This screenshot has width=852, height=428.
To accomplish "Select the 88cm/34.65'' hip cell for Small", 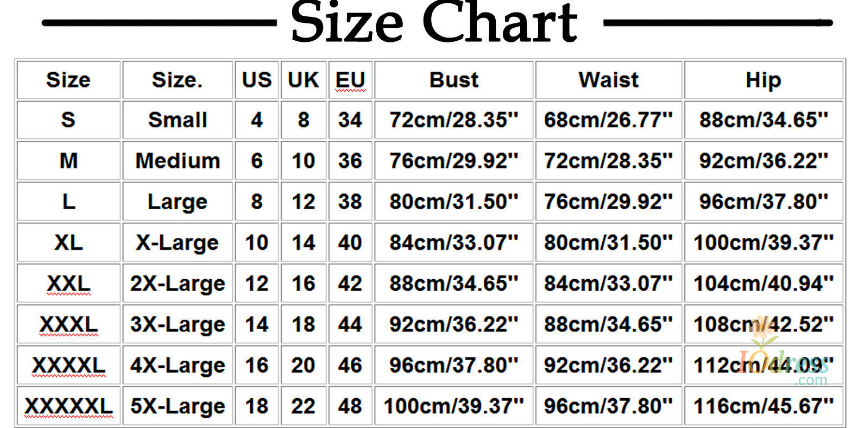I will [765, 121].
